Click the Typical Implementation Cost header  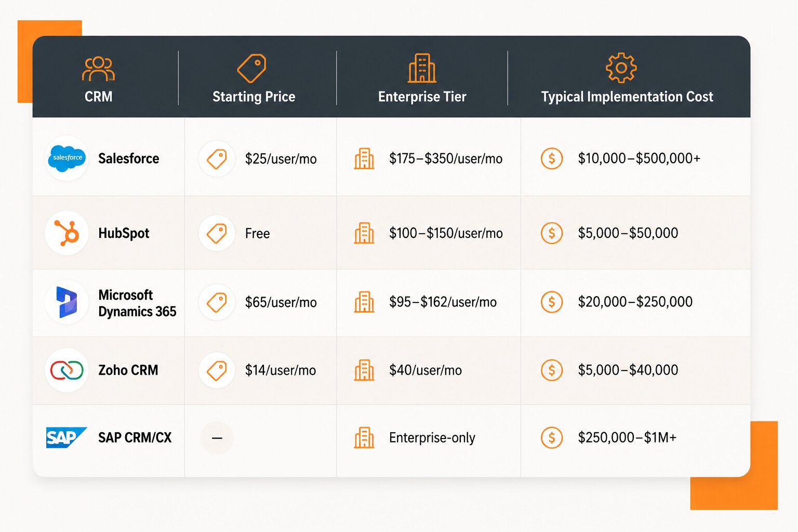627,97
